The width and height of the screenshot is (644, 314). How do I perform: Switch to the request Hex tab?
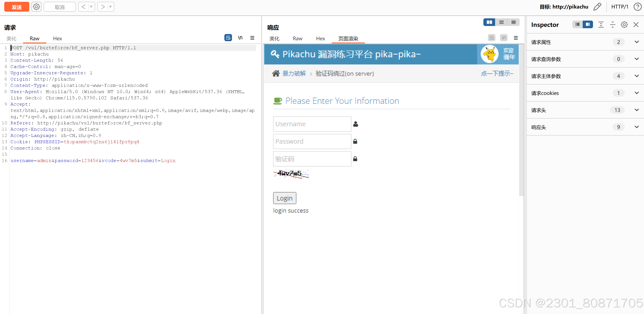[57, 38]
